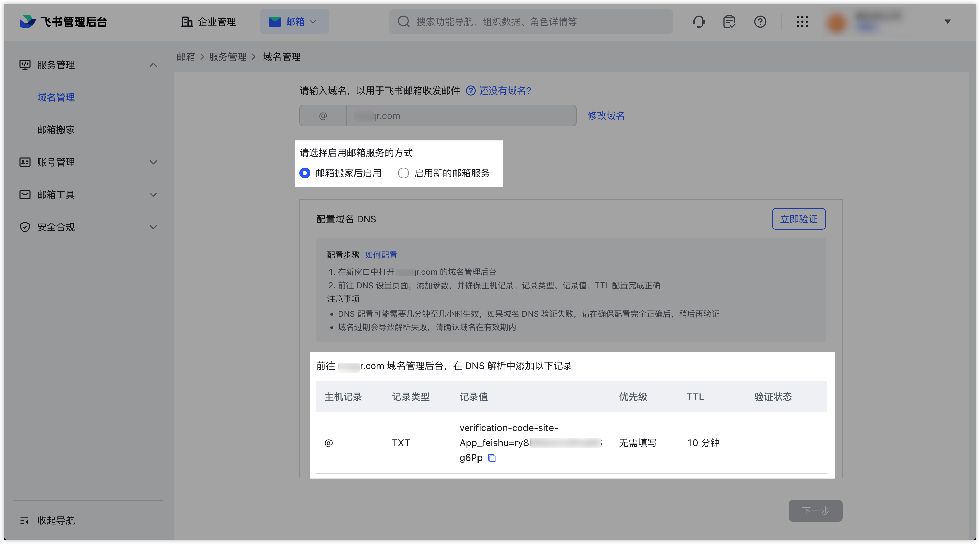Screen dimensions: 980x544
Task: Click the 优先级 column header
Action: [x=633, y=397]
